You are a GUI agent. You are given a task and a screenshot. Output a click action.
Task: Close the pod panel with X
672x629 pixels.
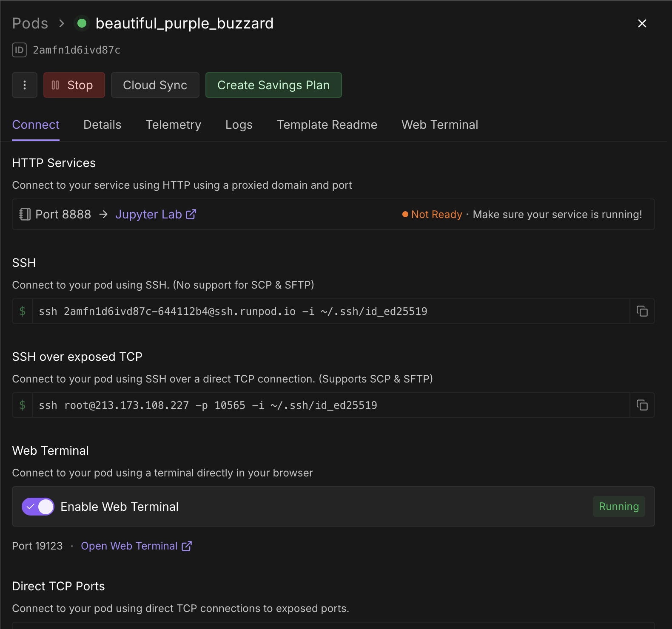point(642,23)
